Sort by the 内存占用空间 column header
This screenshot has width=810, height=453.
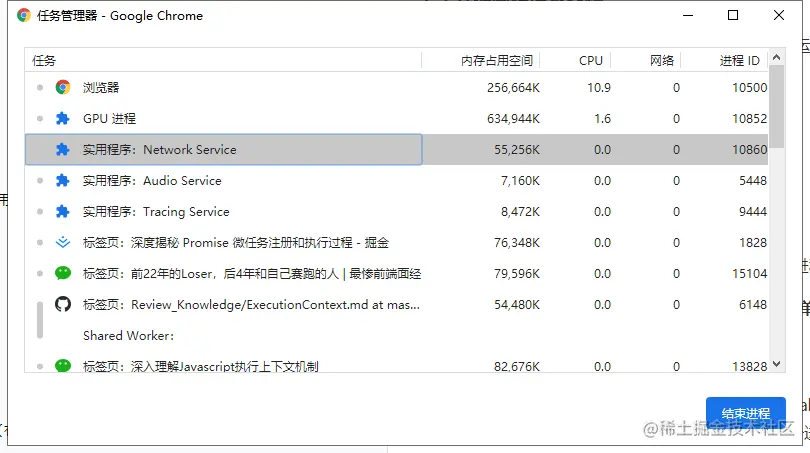point(496,61)
